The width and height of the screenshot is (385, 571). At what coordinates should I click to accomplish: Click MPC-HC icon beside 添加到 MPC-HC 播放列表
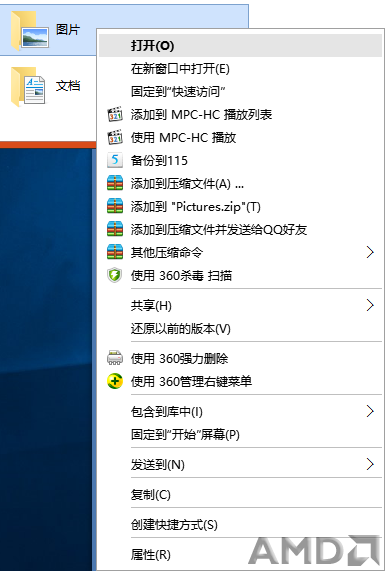click(115, 114)
